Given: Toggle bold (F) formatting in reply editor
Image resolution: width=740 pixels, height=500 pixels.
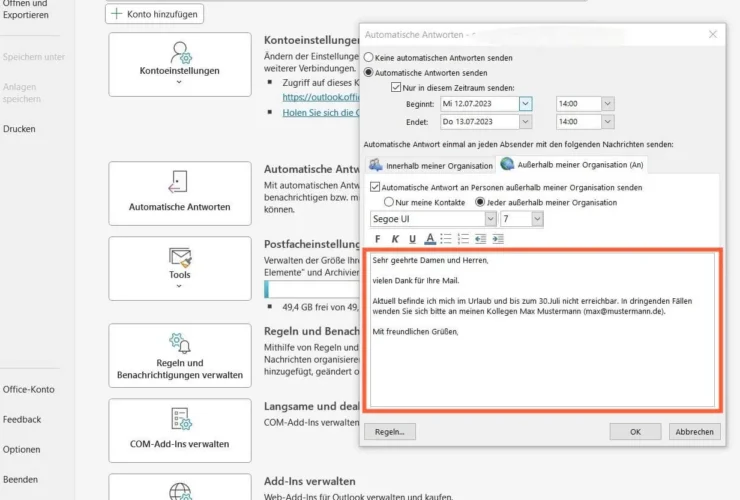Looking at the screenshot, I should 377,239.
